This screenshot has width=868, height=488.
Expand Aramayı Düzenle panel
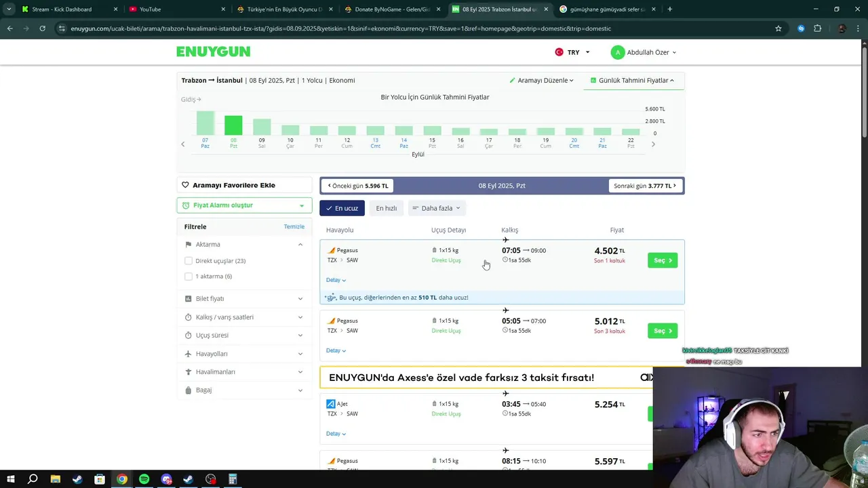[x=541, y=80]
